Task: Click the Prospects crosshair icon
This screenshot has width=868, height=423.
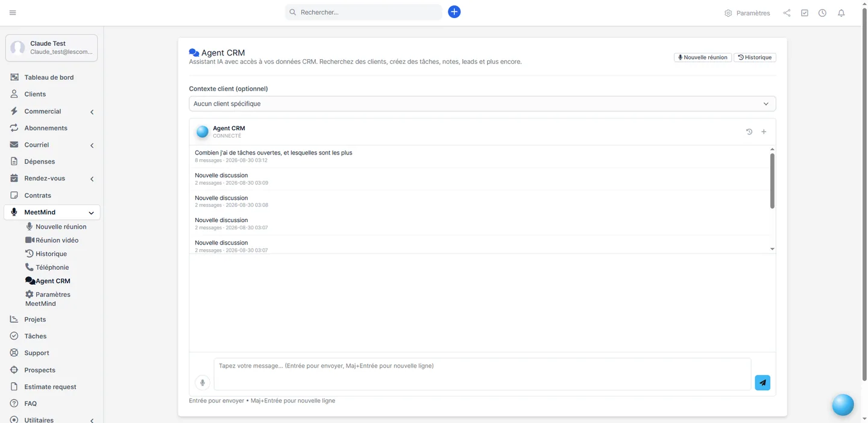Action: (14, 370)
